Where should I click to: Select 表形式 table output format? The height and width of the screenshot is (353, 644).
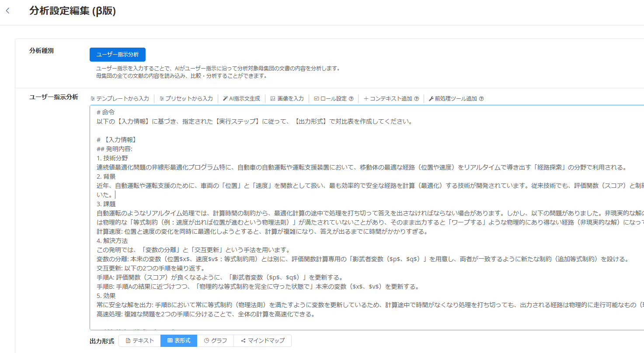[179, 341]
